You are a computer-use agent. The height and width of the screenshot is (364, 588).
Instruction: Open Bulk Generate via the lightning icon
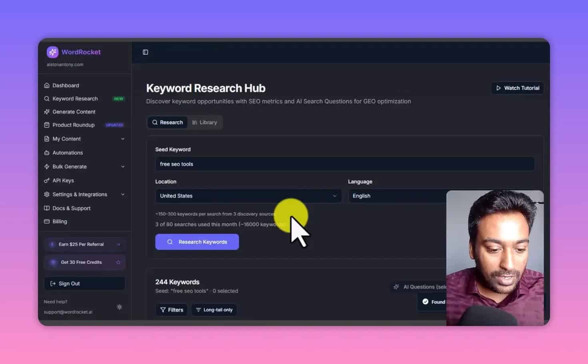(47, 166)
